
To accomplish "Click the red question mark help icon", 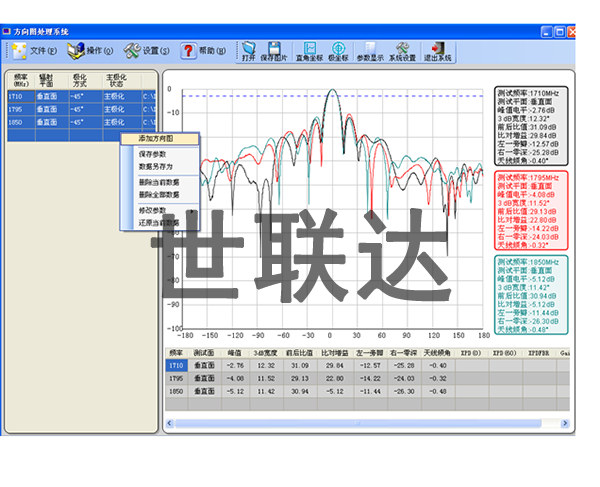I will tap(188, 51).
